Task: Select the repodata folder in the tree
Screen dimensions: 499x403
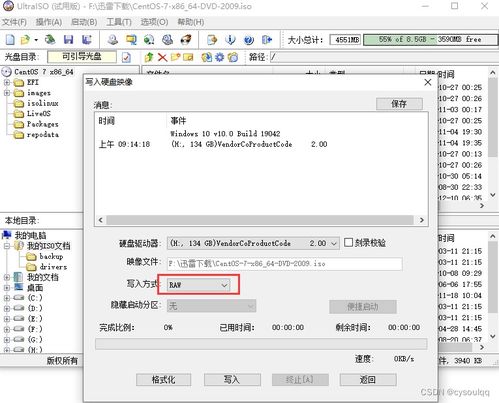Action: tap(43, 134)
